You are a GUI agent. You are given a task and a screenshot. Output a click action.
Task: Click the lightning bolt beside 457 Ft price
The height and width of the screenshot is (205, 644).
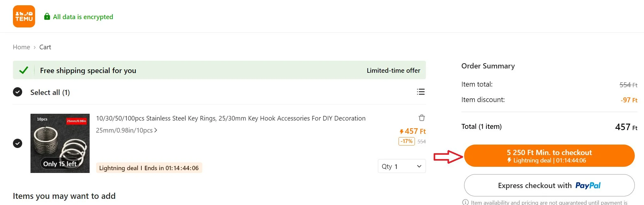pos(402,132)
